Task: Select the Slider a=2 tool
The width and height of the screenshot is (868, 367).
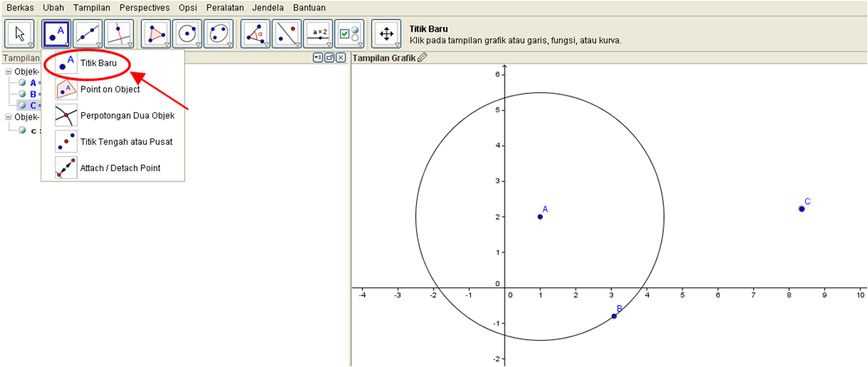Action: pos(318,33)
